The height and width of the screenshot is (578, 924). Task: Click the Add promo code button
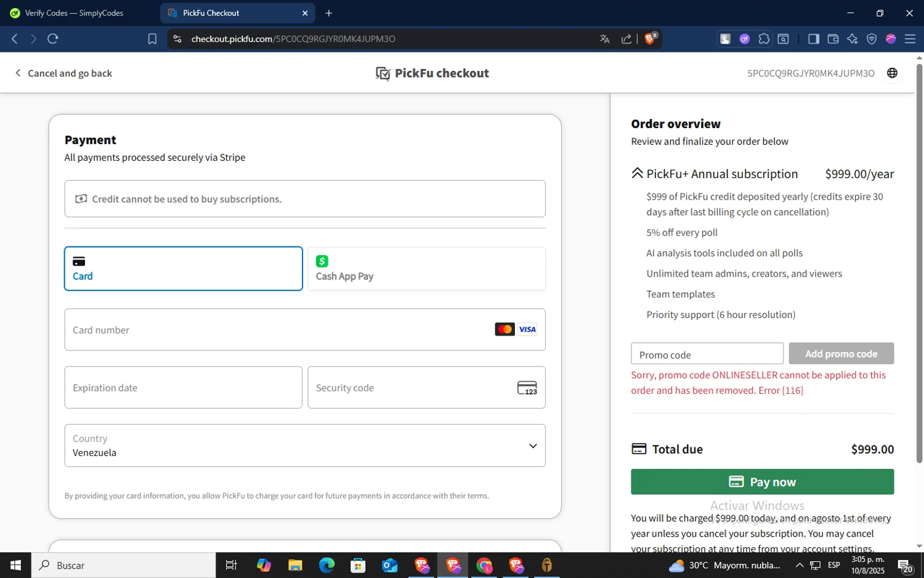tap(841, 354)
